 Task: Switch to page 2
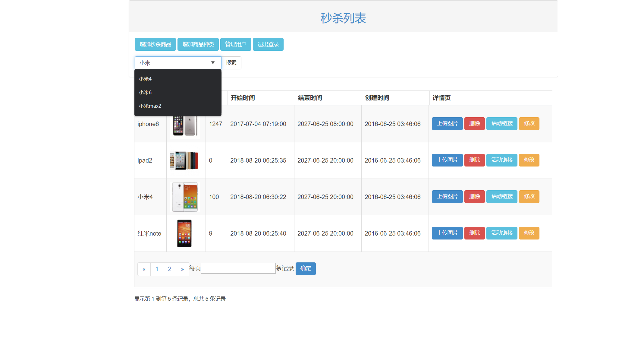coord(170,269)
